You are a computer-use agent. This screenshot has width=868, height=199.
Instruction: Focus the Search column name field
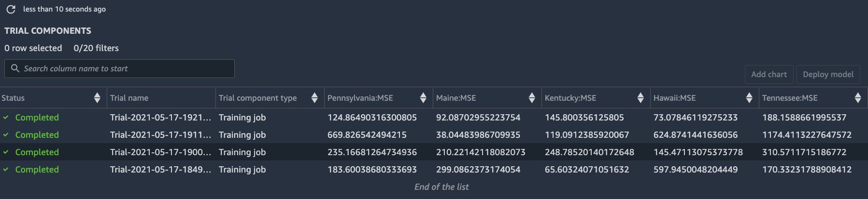point(119,68)
